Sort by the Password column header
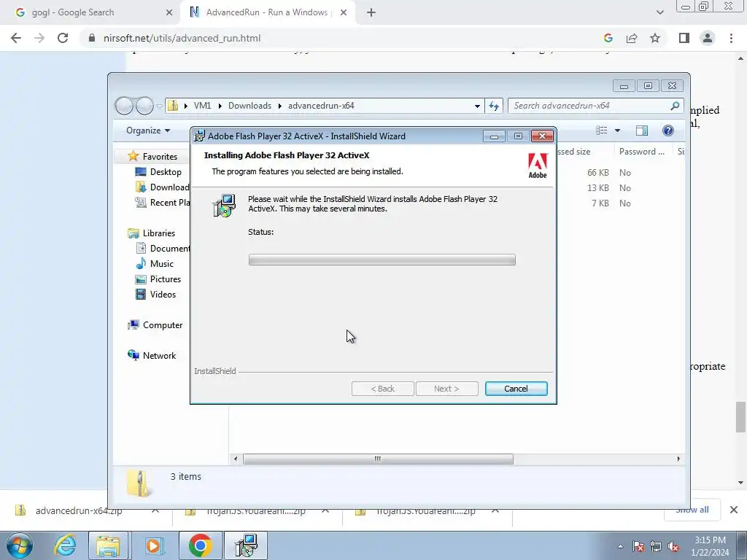Image resolution: width=747 pixels, height=560 pixels. click(x=641, y=152)
